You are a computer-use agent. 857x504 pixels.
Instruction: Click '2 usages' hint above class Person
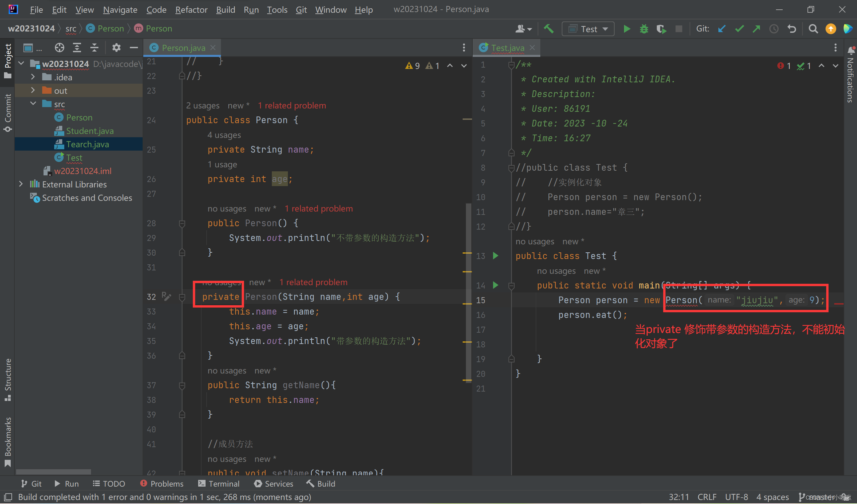point(203,105)
